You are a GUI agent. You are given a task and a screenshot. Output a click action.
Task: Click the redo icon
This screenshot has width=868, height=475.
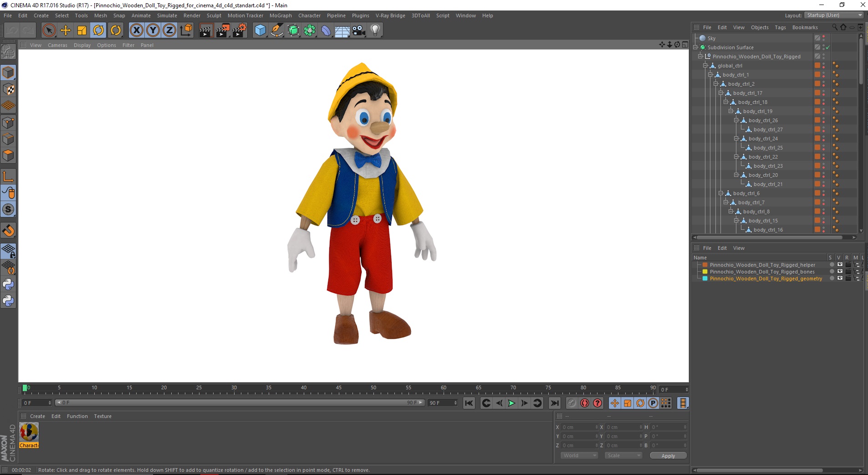[28, 31]
